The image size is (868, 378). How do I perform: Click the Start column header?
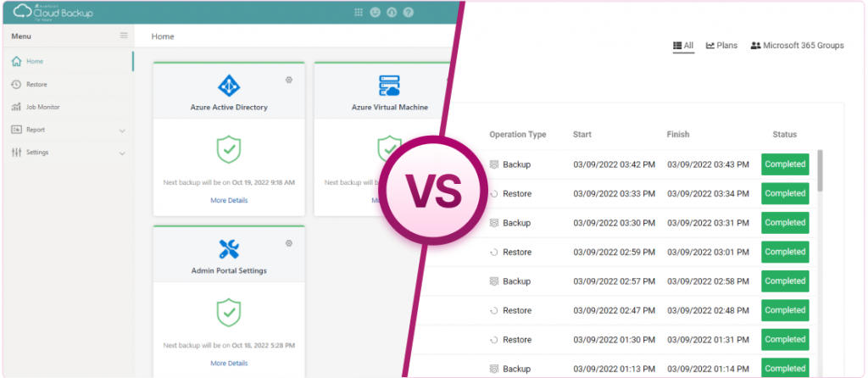pyautogui.click(x=582, y=135)
